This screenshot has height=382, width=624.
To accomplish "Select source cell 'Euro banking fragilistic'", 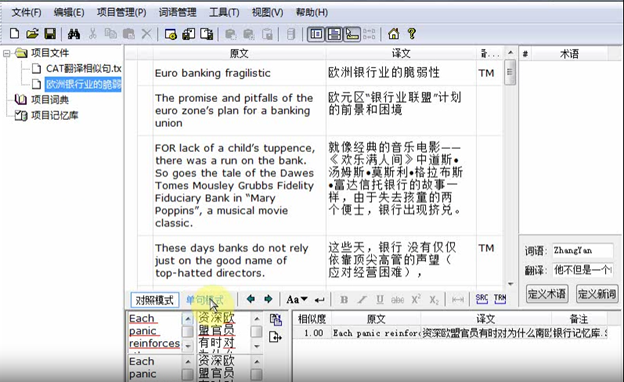I will (239, 73).
